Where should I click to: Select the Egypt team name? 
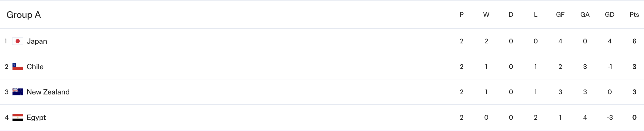click(x=36, y=117)
